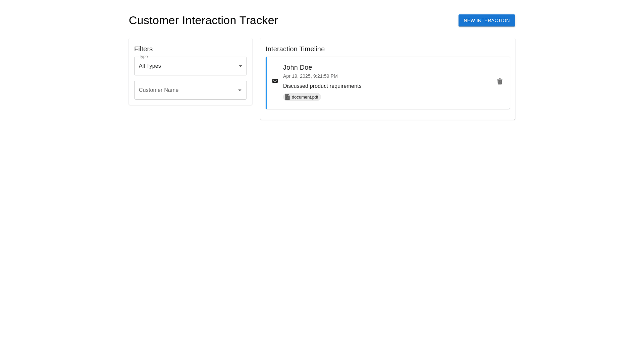Screen dimensions: 644x362
Task: Click the John Doe customer name
Action: coord(297,67)
